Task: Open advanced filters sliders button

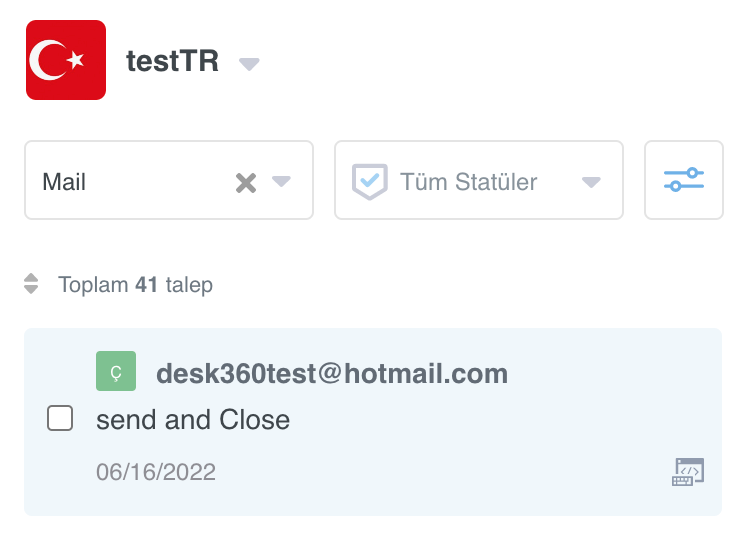Action: [684, 180]
